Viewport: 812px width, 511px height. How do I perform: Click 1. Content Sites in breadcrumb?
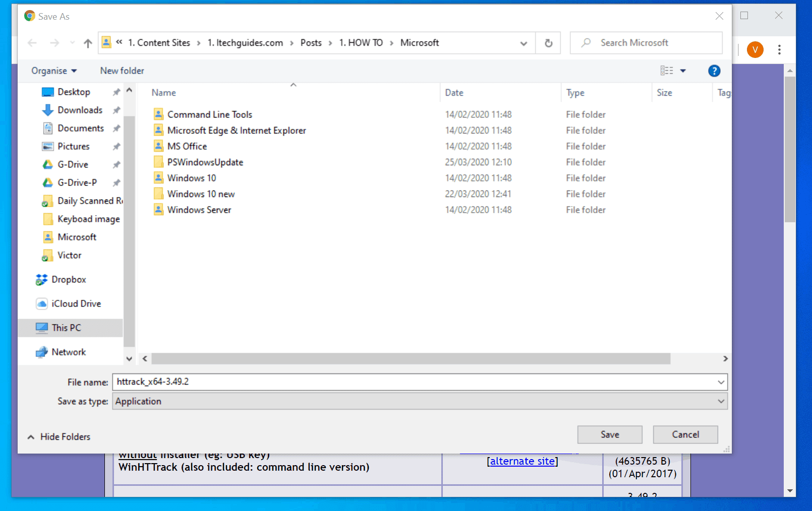pyautogui.click(x=159, y=43)
